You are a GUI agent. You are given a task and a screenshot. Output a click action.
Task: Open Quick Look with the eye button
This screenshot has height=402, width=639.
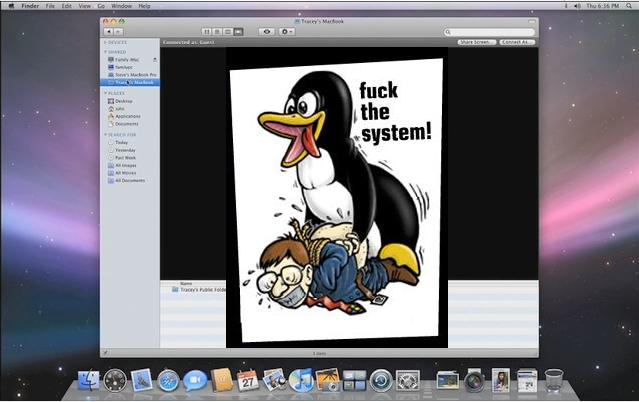[267, 31]
